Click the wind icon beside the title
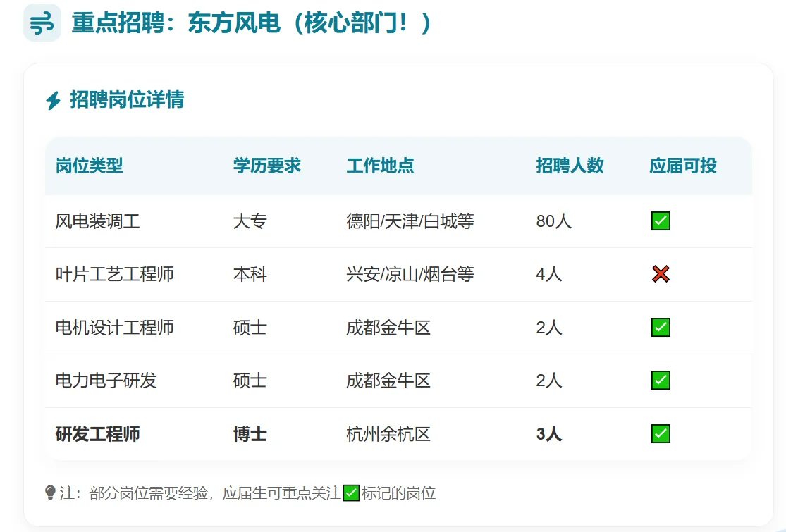Image resolution: width=786 pixels, height=532 pixels. click(x=42, y=23)
